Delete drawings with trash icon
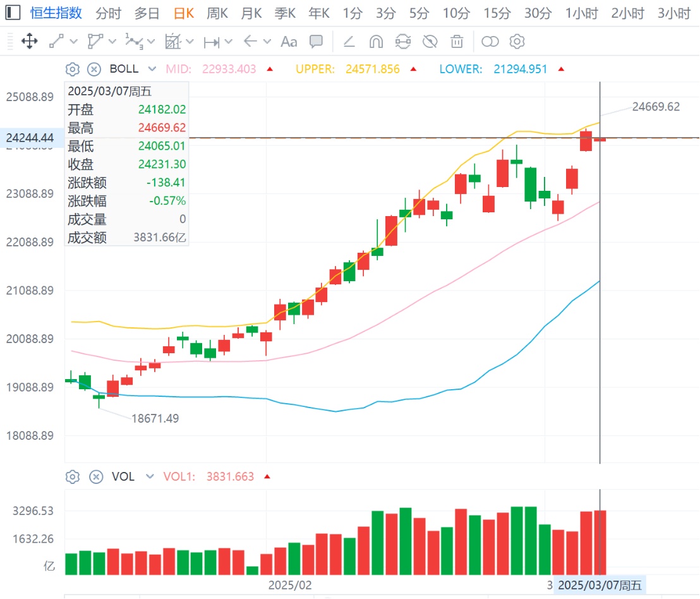Image resolution: width=700 pixels, height=599 pixels. tap(457, 42)
